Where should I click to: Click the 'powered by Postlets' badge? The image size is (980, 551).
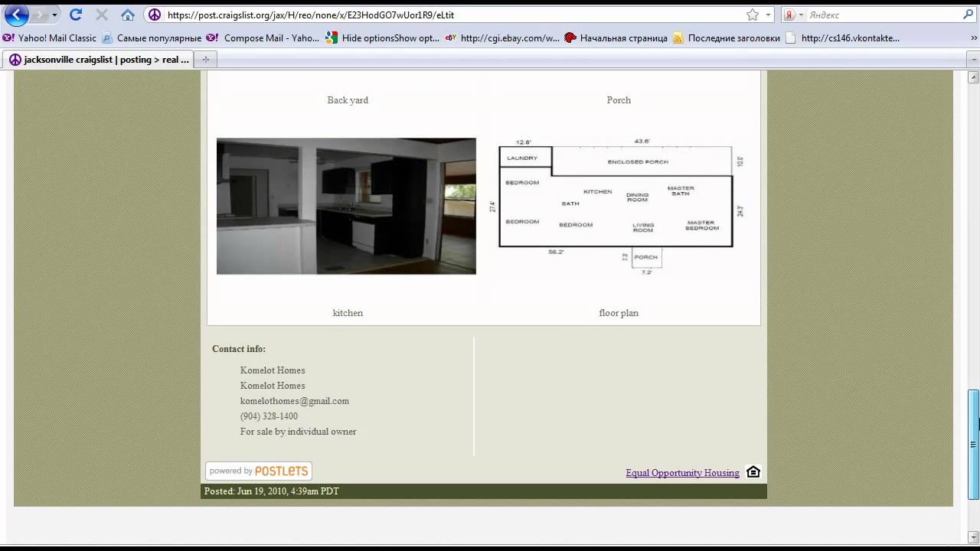259,471
